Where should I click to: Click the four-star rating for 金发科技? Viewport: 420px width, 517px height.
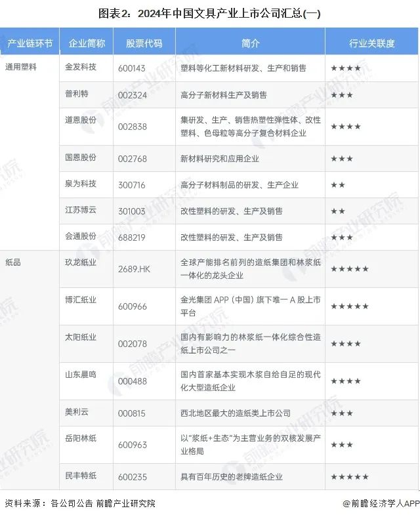pos(346,68)
